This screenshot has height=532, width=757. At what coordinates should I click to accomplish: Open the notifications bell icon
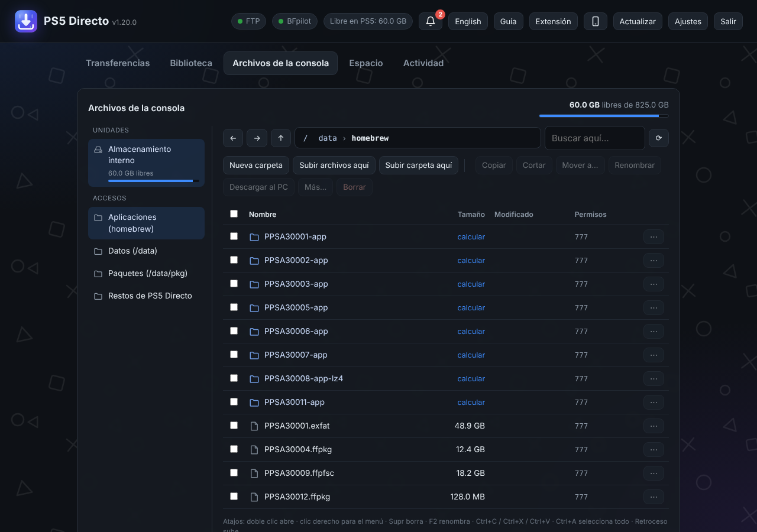click(x=430, y=21)
